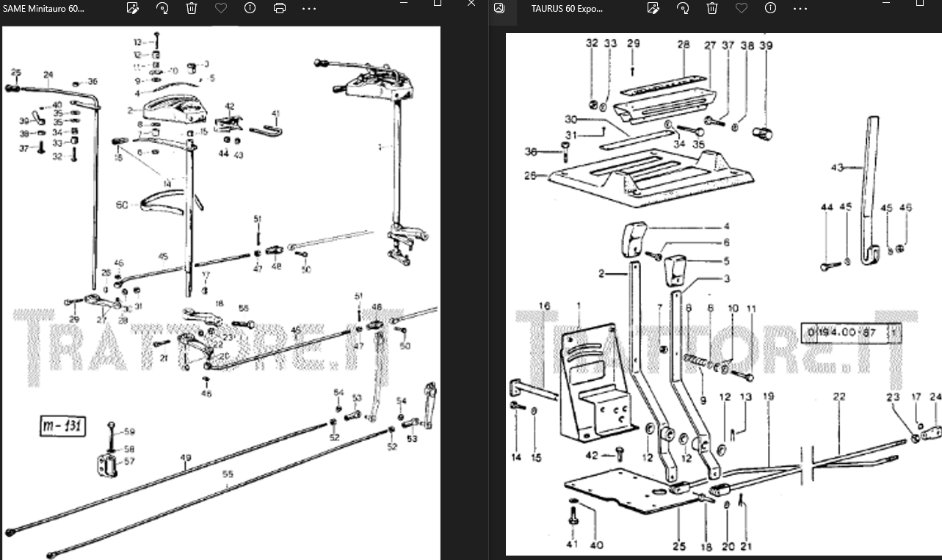
Task: Click the SAME Minitauro 60 window title
Action: [x=44, y=8]
